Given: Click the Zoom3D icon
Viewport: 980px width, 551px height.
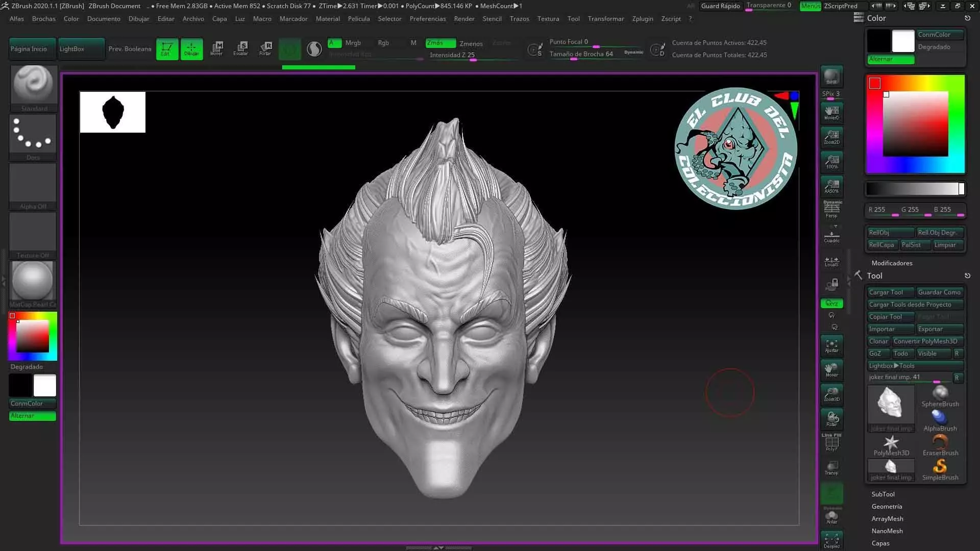Looking at the screenshot, I should 831,394.
